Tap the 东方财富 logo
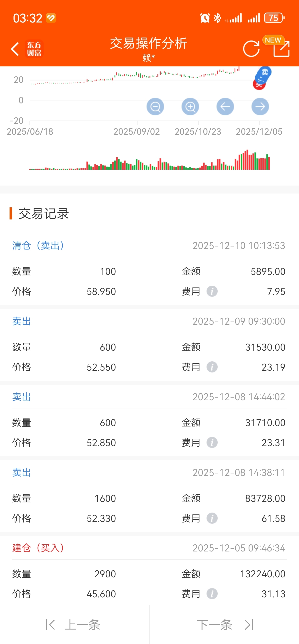The height and width of the screenshot is (644, 299). pos(34,49)
